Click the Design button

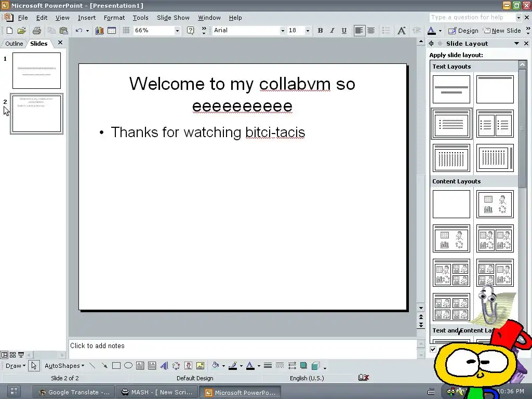463,31
